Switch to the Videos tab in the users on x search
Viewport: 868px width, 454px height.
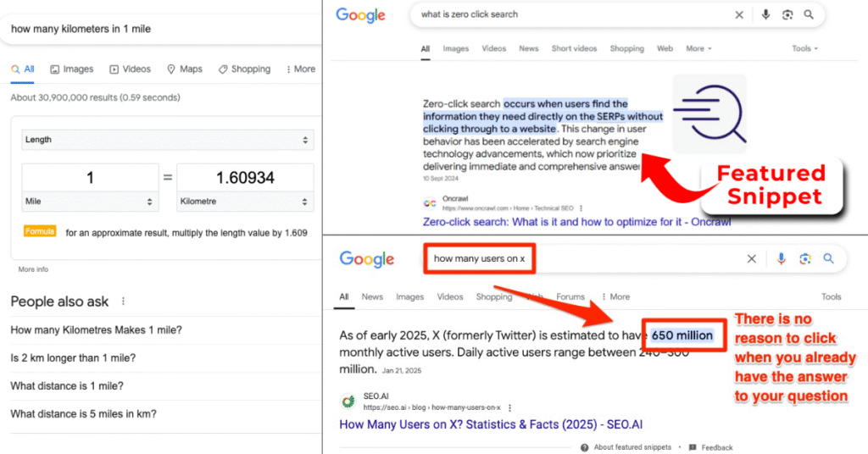click(450, 297)
